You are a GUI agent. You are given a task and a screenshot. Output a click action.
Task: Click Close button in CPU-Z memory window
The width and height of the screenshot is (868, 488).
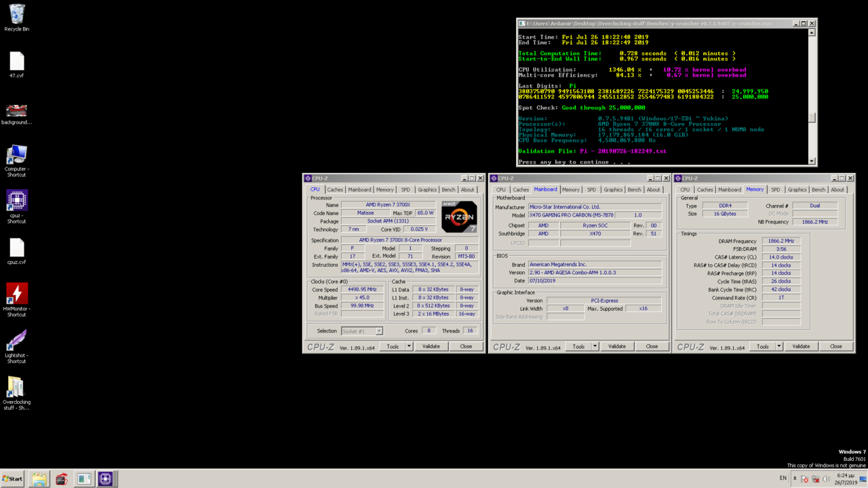(836, 346)
